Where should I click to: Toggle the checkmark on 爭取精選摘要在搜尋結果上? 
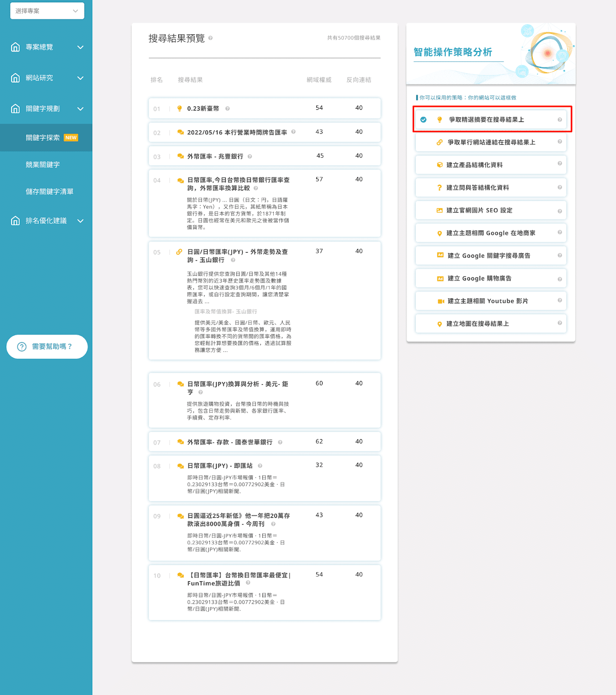(x=424, y=120)
